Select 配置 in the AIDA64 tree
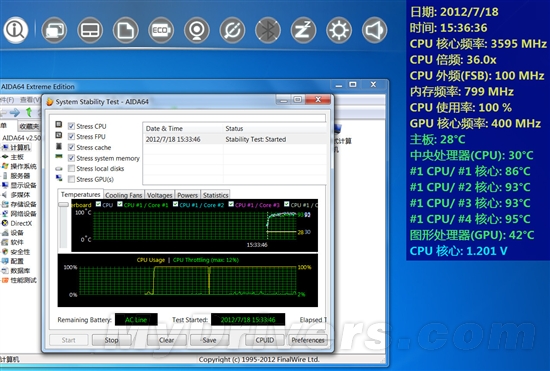Screen dimensions: 550x371 tap(17, 261)
